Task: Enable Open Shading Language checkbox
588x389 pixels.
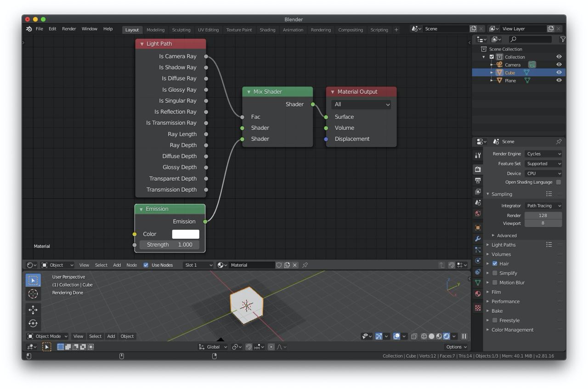Action: tap(559, 182)
